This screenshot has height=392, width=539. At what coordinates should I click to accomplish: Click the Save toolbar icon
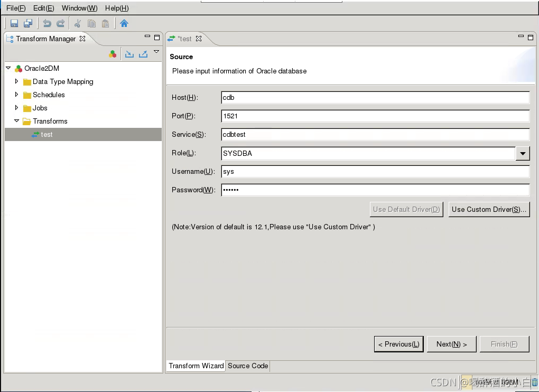pyautogui.click(x=14, y=23)
